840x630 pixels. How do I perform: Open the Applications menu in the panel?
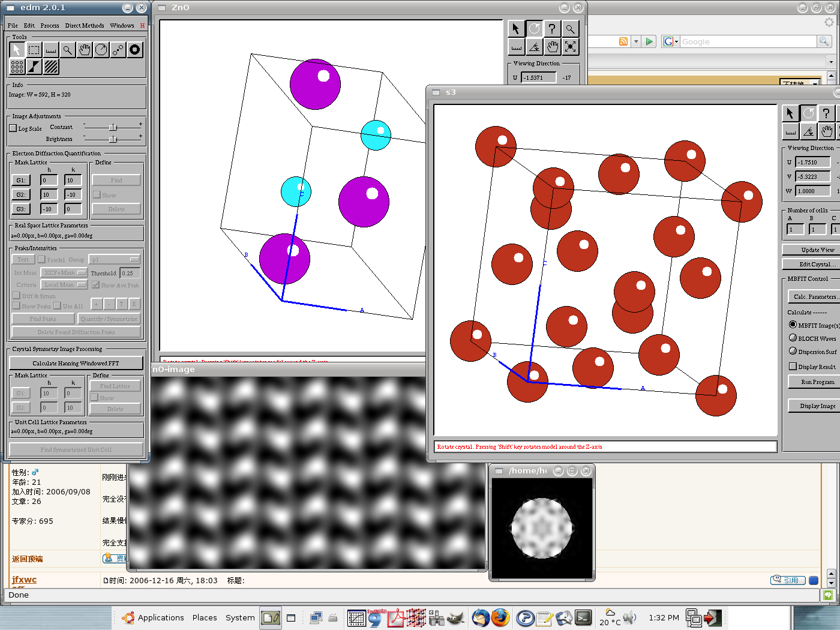coord(153,617)
